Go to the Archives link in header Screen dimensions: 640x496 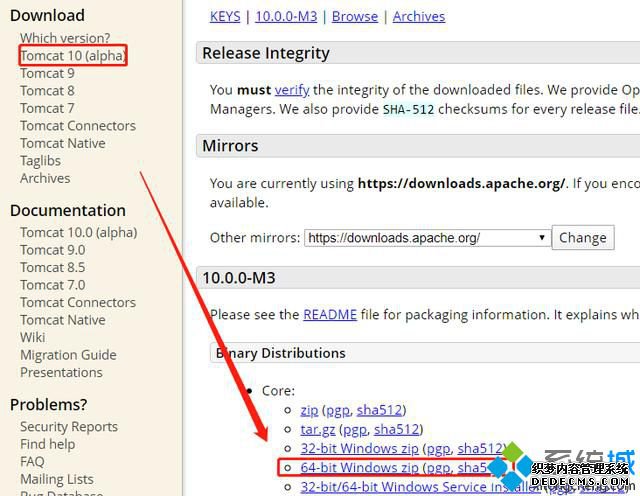tap(419, 16)
